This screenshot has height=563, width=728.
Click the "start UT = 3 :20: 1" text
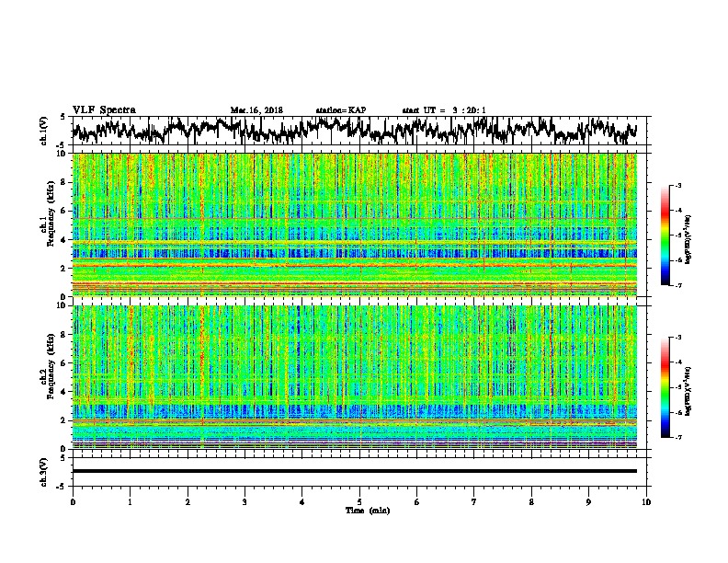click(444, 110)
